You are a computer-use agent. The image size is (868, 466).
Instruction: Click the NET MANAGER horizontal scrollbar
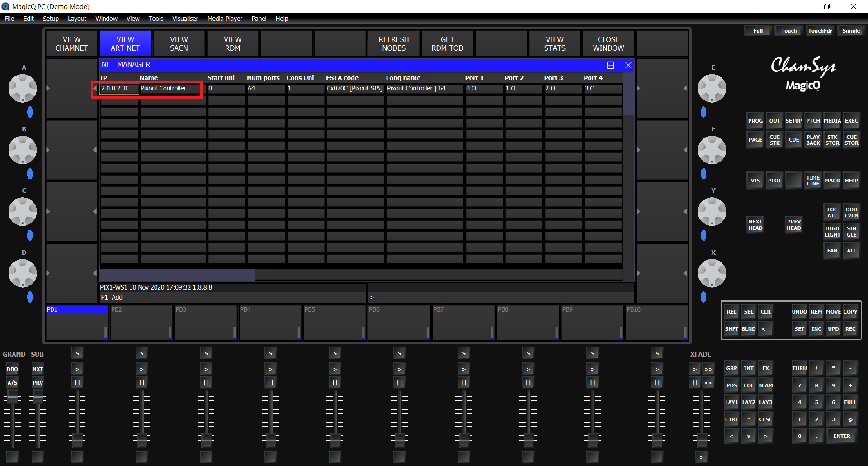pyautogui.click(x=361, y=275)
